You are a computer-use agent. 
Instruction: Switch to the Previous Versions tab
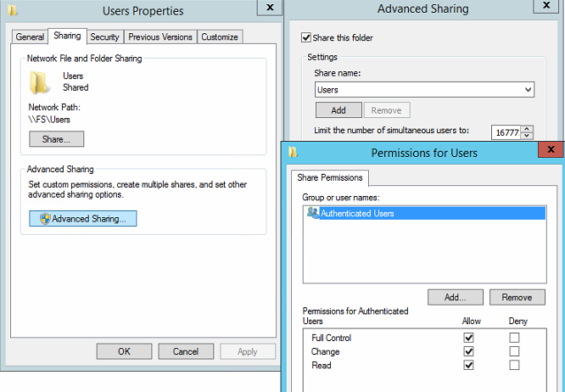160,36
